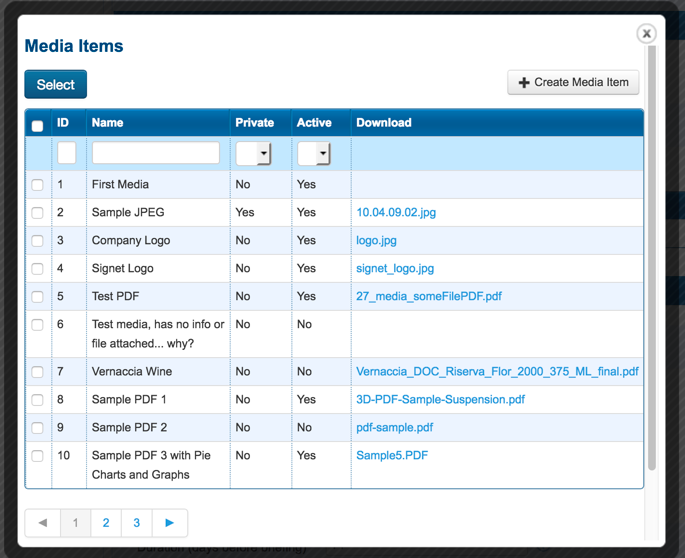Focus the ID filter input box

coord(67,153)
